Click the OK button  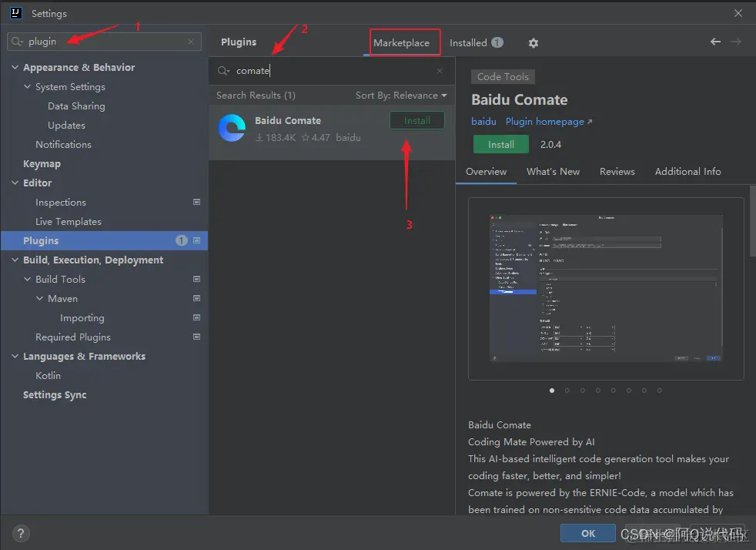point(587,533)
